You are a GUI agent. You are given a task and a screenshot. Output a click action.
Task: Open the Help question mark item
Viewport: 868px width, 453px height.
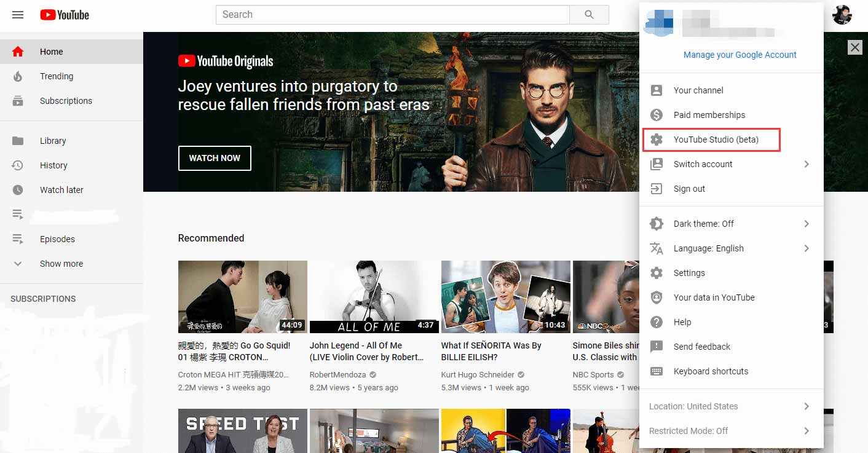click(x=732, y=322)
